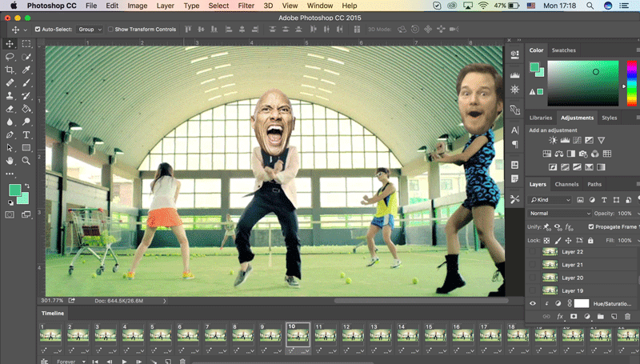The image size is (640, 364).
Task: Open the layer filter Kind dropdown
Action: [550, 199]
